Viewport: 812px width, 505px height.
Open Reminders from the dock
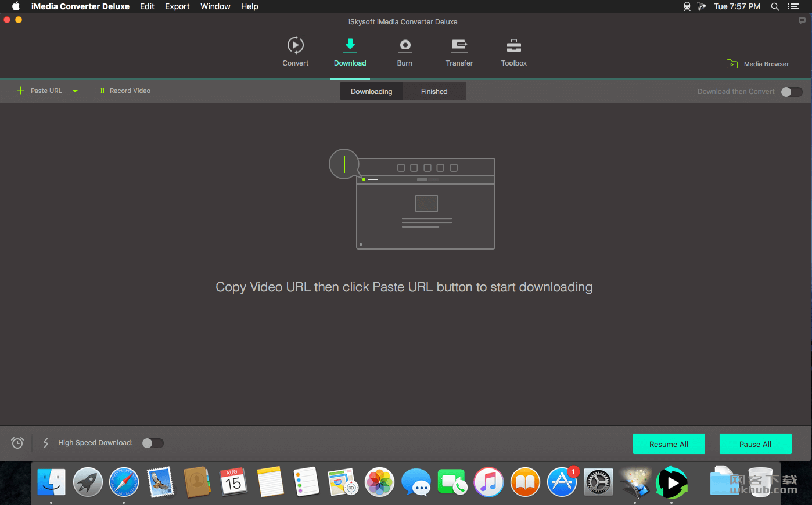point(306,482)
